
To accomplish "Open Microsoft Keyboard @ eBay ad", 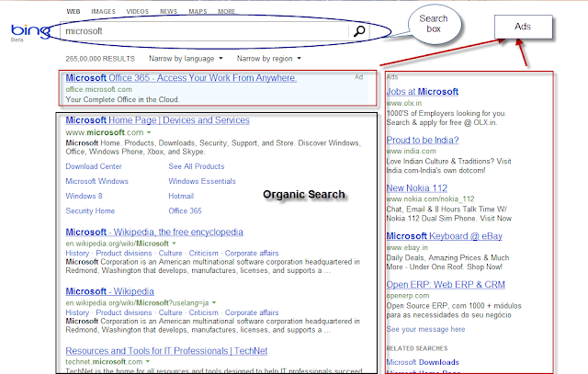I will [x=445, y=236].
